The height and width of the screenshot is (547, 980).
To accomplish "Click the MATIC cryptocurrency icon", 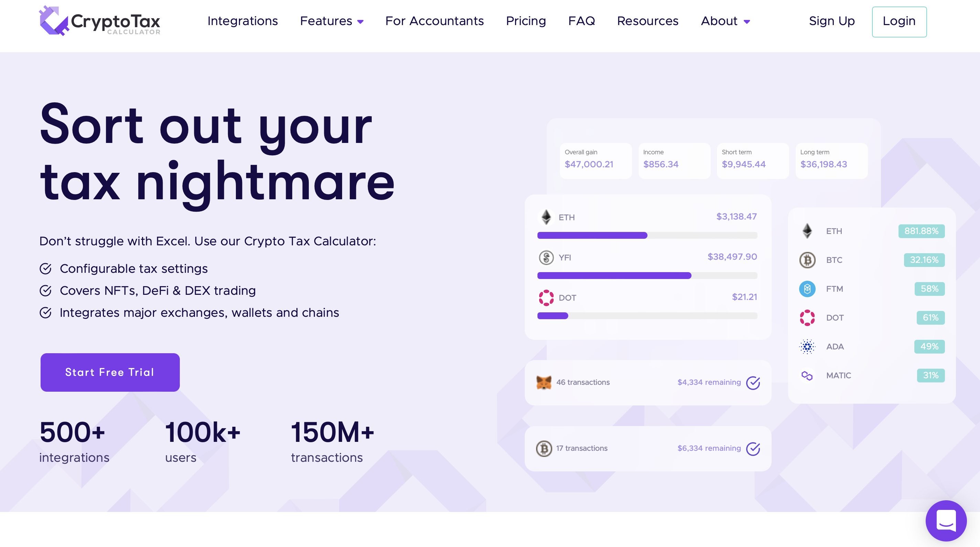I will point(807,375).
